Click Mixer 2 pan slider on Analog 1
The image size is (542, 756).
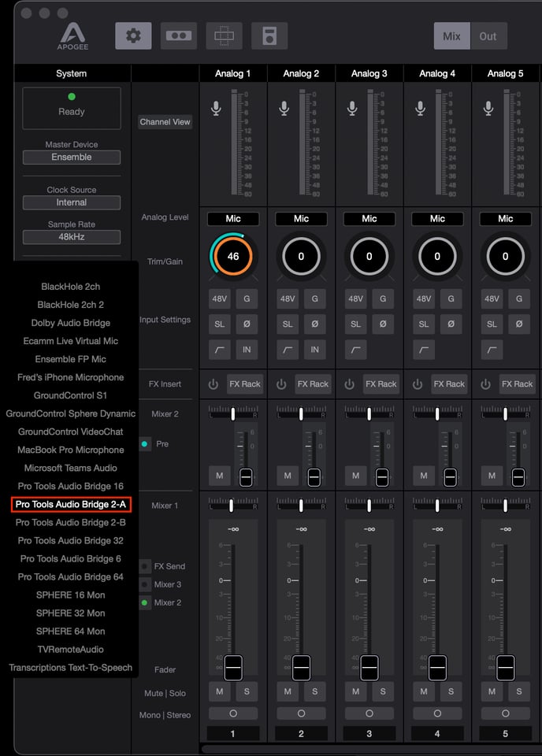233,413
